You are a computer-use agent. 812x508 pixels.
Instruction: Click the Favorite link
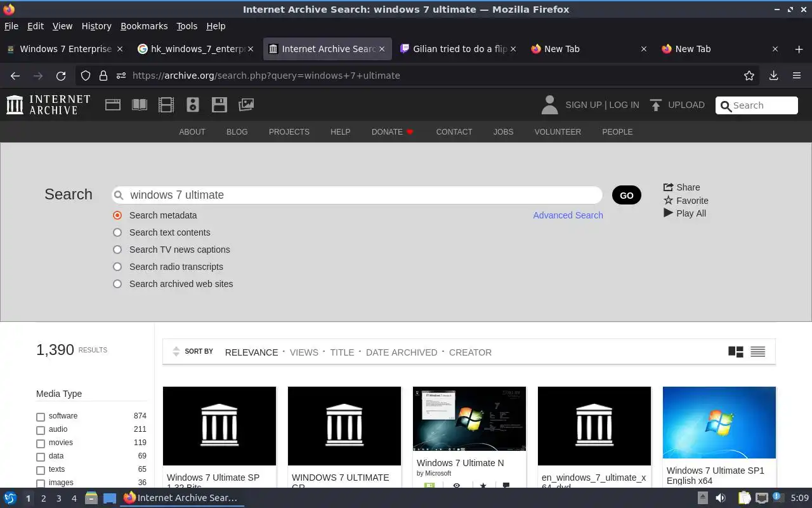click(686, 201)
